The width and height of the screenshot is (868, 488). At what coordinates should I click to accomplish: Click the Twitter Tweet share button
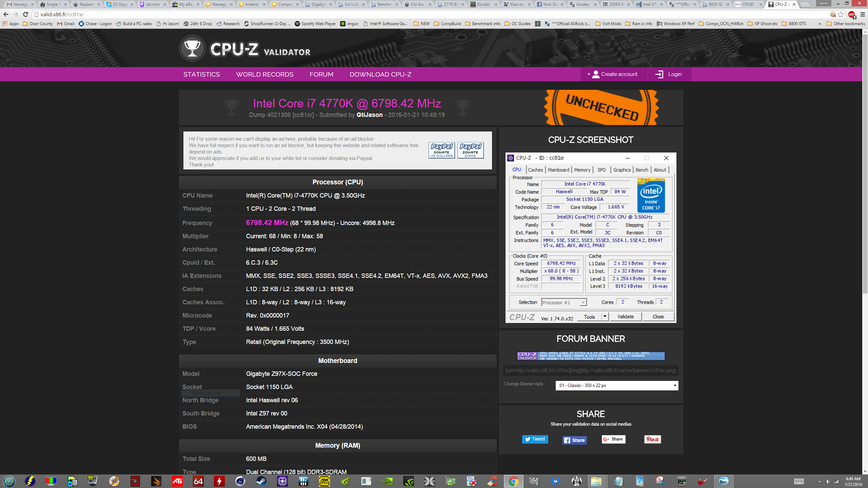pos(535,439)
